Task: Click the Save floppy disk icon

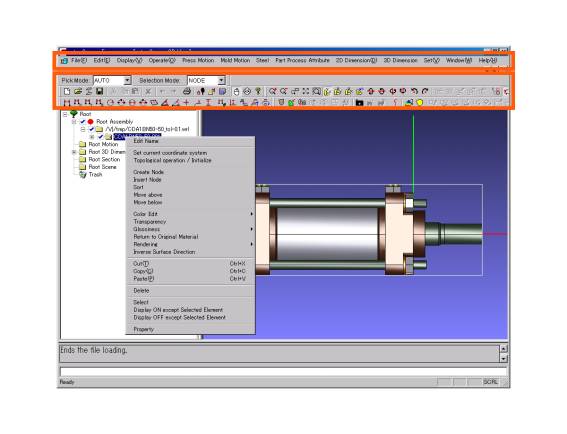Action: click(x=99, y=92)
